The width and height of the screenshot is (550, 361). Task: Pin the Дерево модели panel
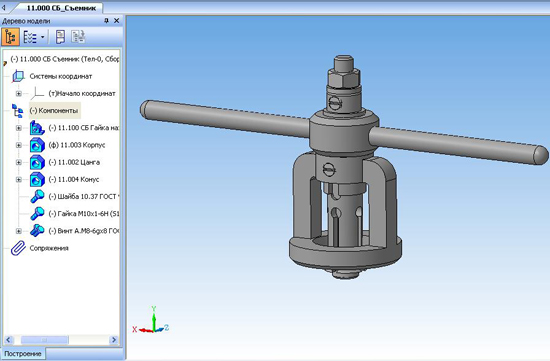(x=106, y=21)
